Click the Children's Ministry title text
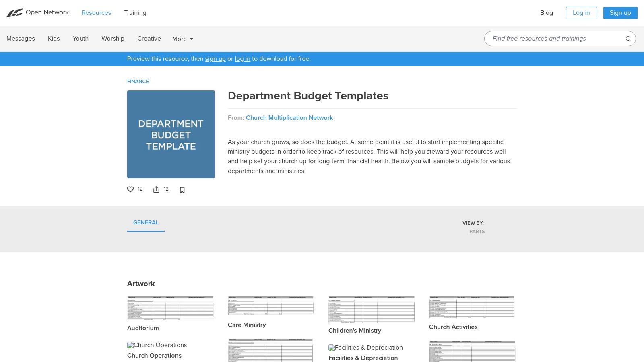644x362 pixels. coord(355,331)
